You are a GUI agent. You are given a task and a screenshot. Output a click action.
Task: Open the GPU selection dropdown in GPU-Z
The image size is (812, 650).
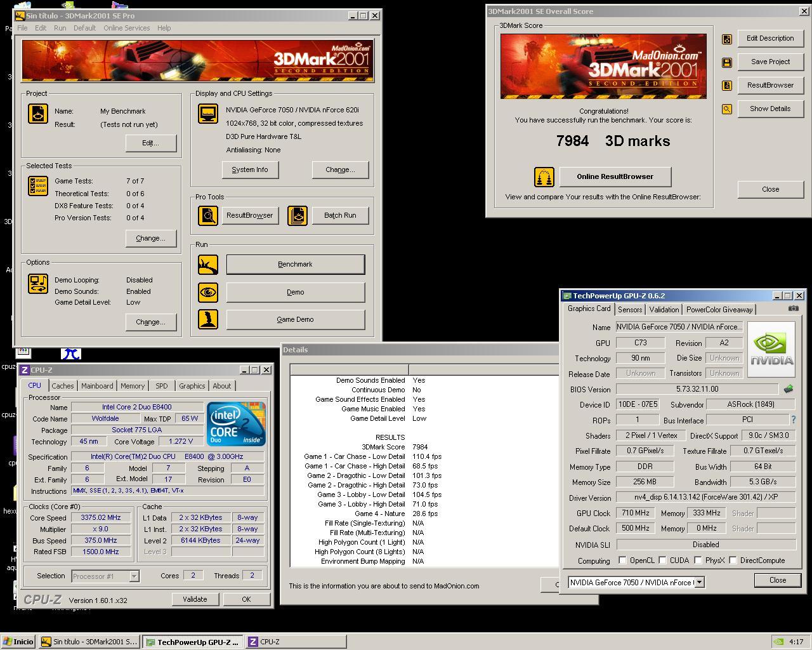coord(699,582)
